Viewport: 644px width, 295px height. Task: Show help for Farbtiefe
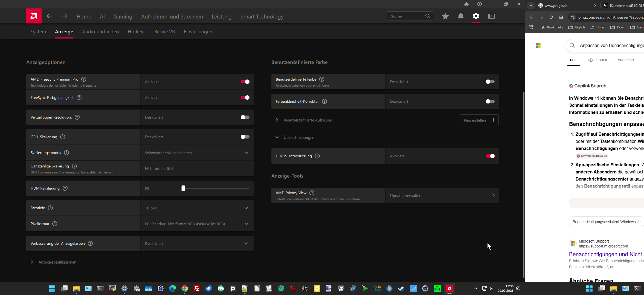coord(50,208)
